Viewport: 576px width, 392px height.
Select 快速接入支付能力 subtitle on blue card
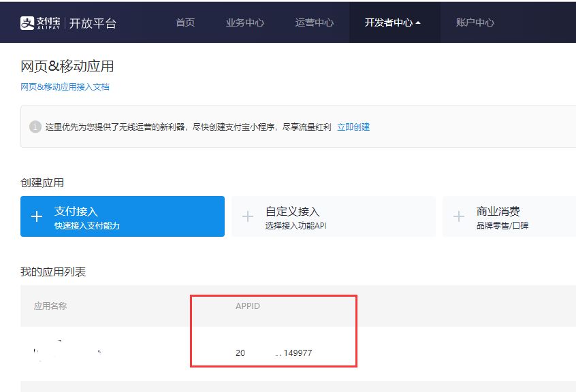point(87,226)
